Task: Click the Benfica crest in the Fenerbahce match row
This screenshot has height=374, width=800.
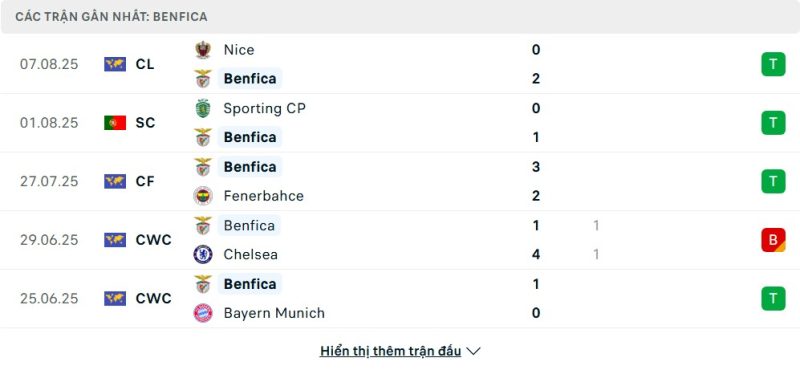Action: (203, 167)
